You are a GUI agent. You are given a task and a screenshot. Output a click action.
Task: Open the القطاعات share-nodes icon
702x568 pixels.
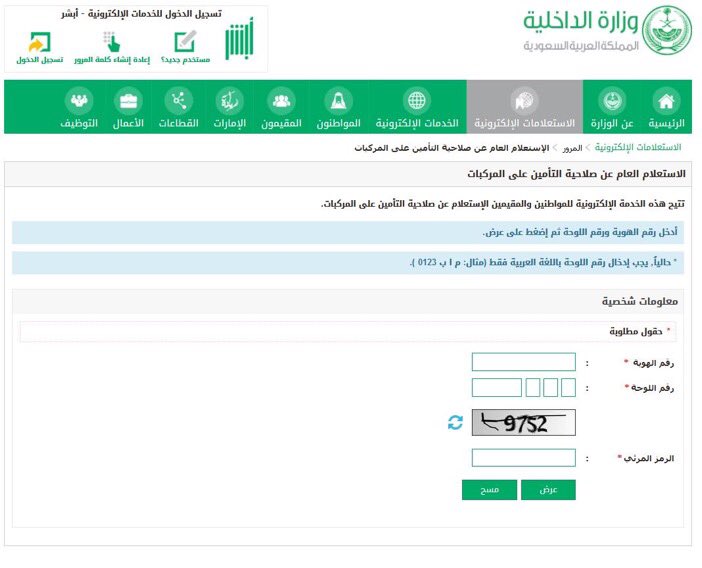click(x=179, y=101)
